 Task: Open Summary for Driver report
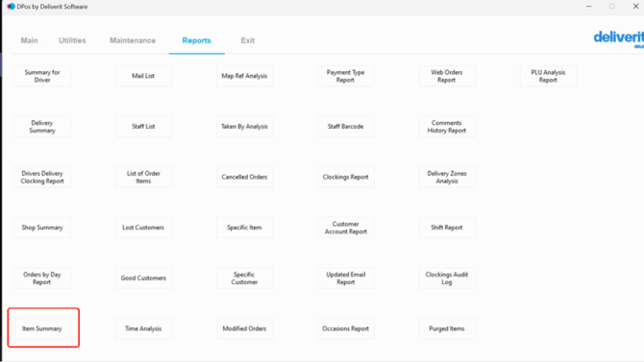[42, 76]
